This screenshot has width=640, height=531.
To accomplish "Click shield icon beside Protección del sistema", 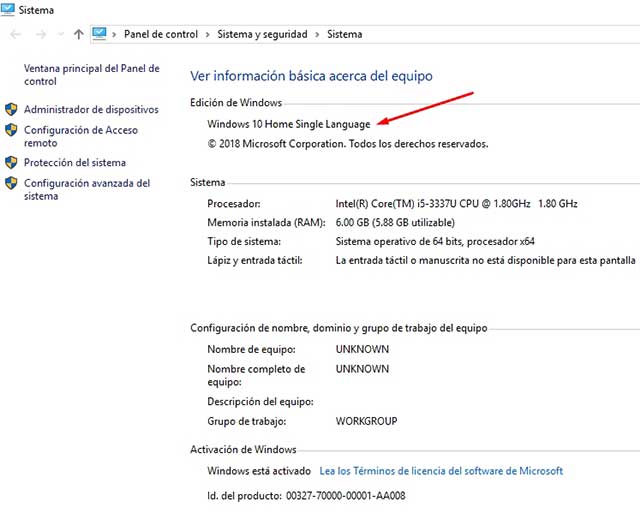I will [11, 162].
